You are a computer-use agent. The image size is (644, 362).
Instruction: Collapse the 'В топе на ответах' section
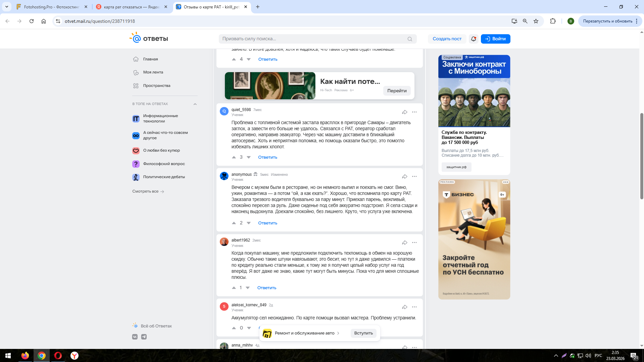(195, 104)
